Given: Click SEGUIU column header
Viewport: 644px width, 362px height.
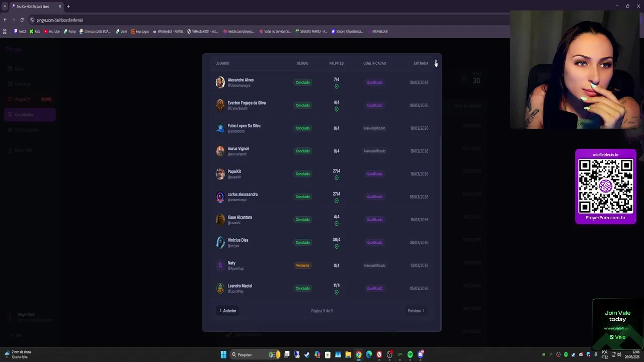Looking at the screenshot, I should click(302, 63).
